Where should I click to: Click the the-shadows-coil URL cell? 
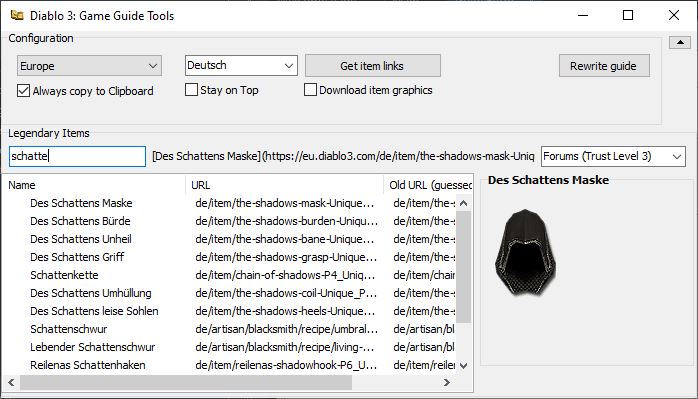286,293
